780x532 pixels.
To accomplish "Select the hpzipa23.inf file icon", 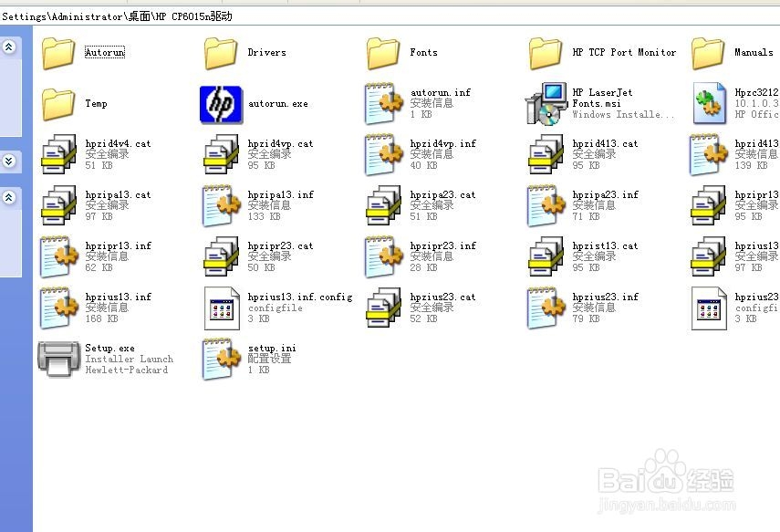I will pos(546,206).
